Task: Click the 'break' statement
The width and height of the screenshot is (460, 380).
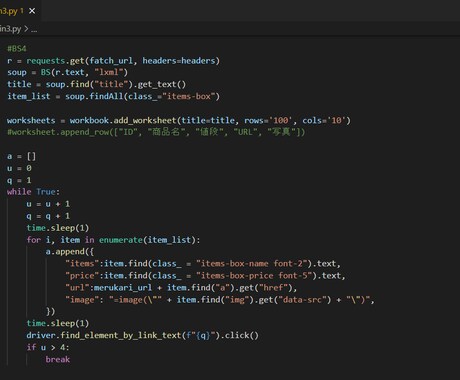Action: click(x=58, y=359)
